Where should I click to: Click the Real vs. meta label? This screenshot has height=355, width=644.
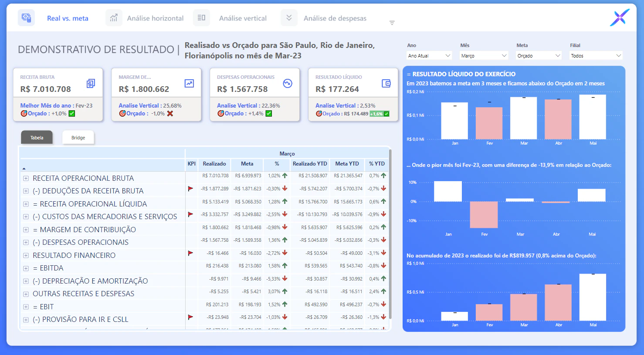[68, 18]
